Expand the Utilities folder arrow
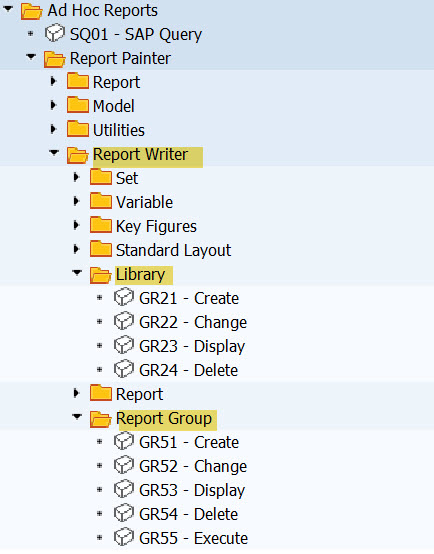434x554 pixels. 53,129
